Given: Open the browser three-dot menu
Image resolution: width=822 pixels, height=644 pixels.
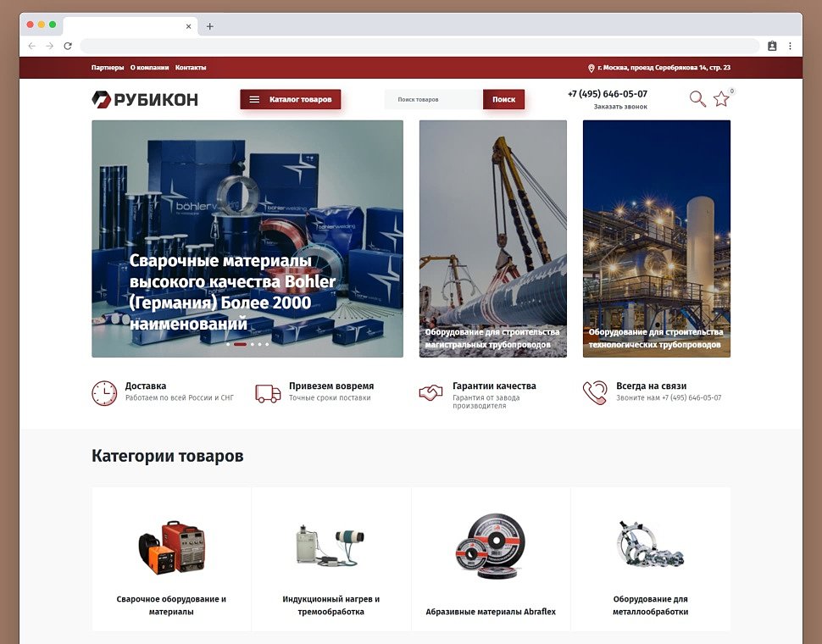Looking at the screenshot, I should click(x=790, y=46).
